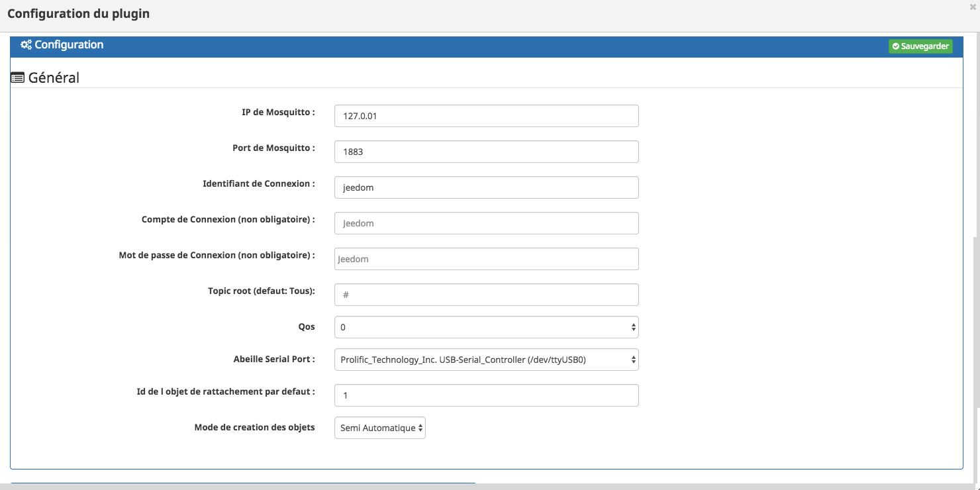Click the IP de Mosquitto field
980x490 pixels.
(487, 116)
